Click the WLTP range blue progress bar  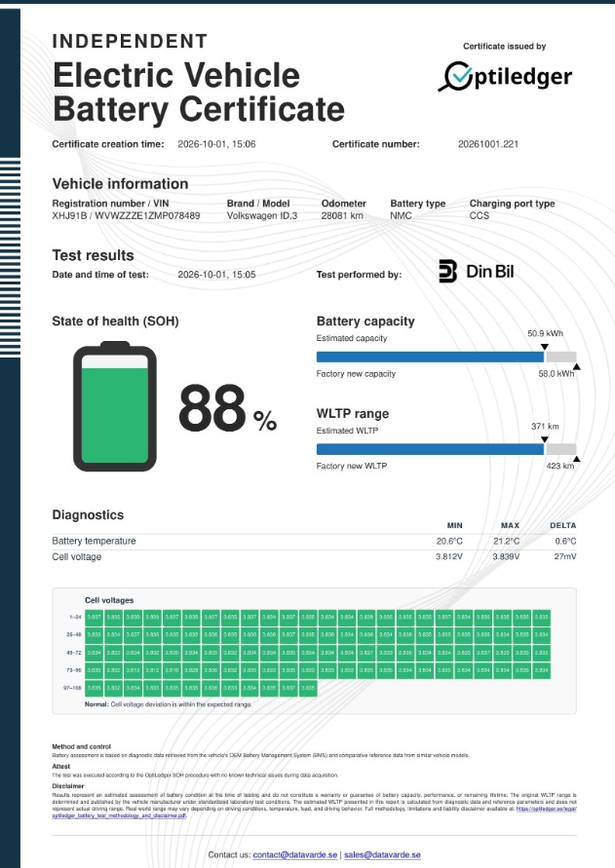(x=430, y=449)
